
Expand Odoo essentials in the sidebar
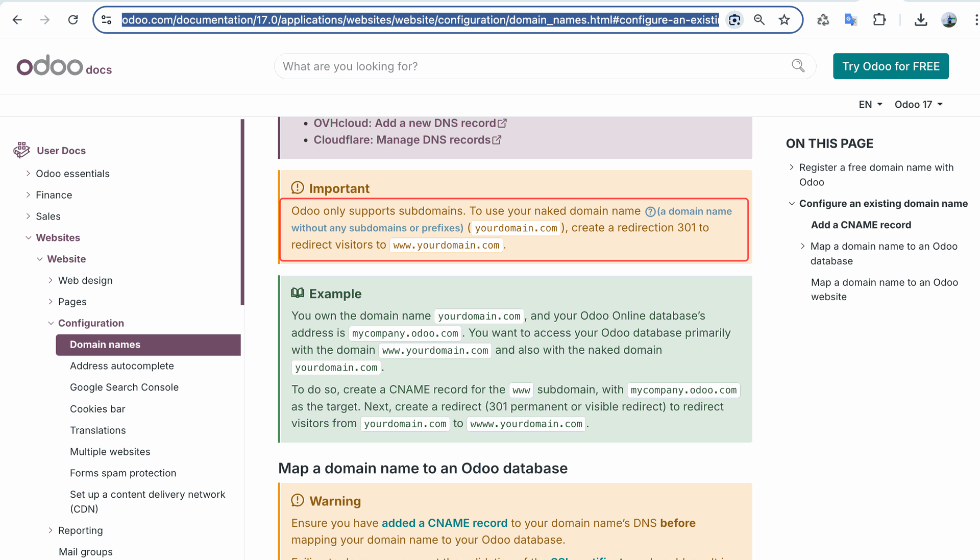[x=28, y=174]
